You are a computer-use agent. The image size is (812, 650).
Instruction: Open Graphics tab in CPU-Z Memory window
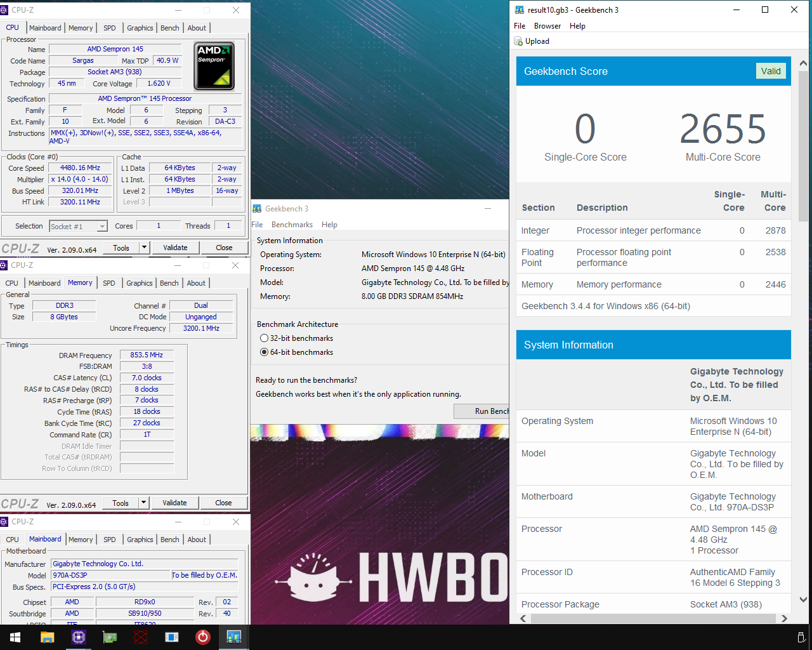click(x=140, y=283)
